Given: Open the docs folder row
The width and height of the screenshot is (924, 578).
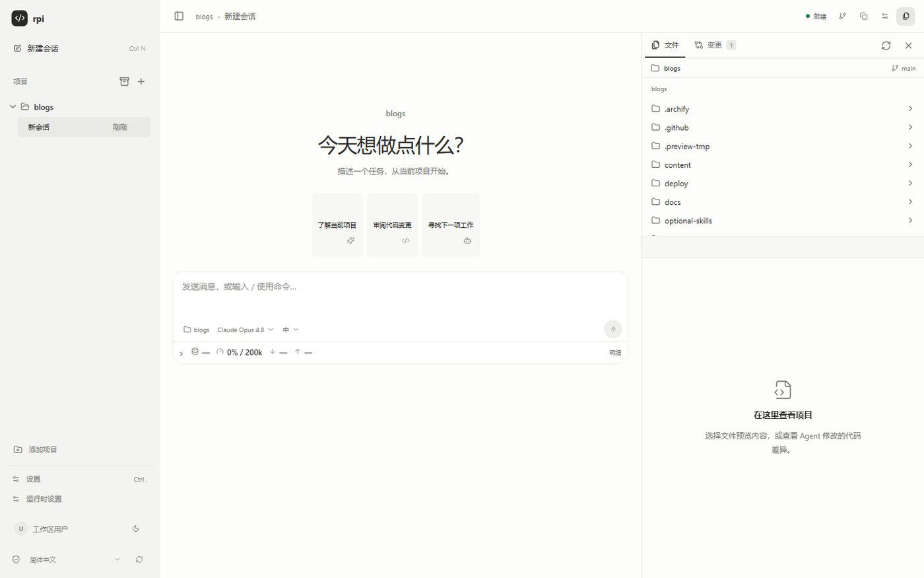Looking at the screenshot, I should point(783,201).
